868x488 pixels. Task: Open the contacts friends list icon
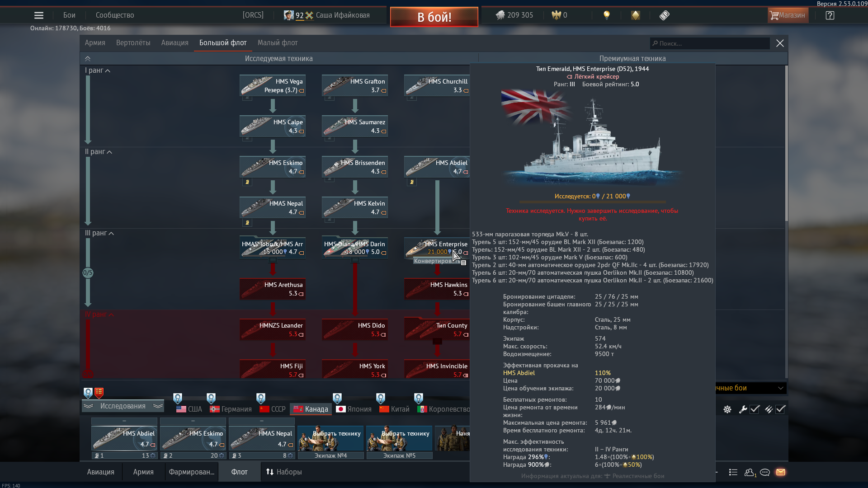click(750, 472)
